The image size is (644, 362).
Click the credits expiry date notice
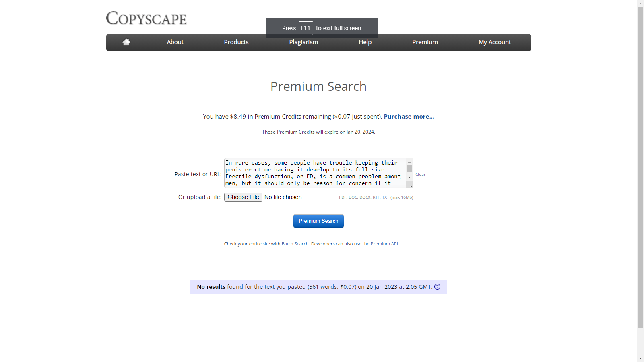click(x=318, y=132)
